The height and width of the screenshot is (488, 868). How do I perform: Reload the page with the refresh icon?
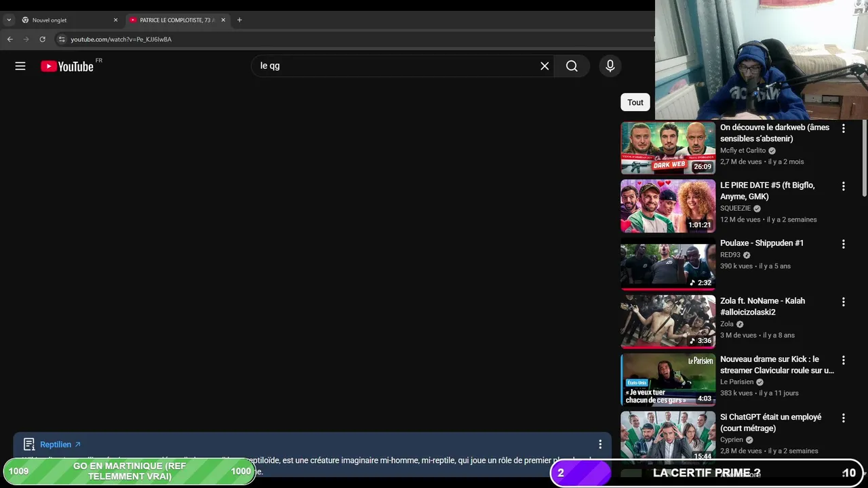pos(42,39)
